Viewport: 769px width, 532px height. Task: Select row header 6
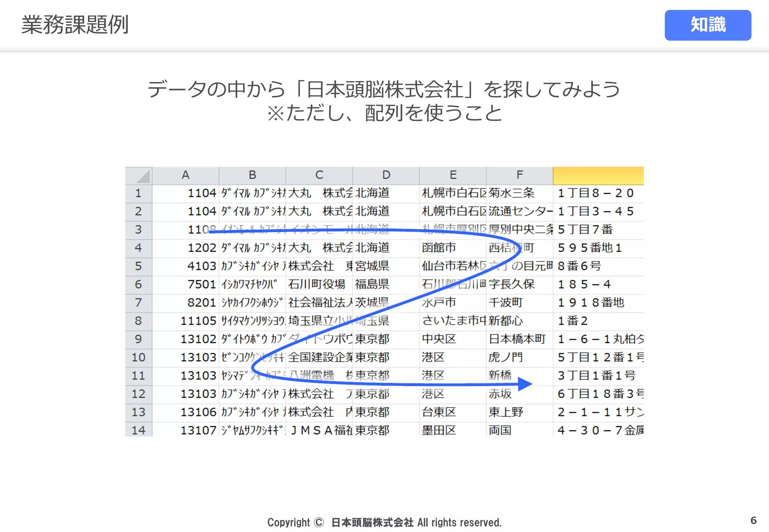pos(139,285)
